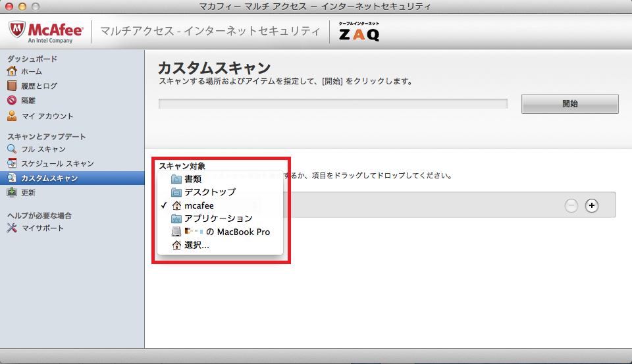The height and width of the screenshot is (364, 632).
Task: Click the スキャン対象 label
Action: (182, 166)
